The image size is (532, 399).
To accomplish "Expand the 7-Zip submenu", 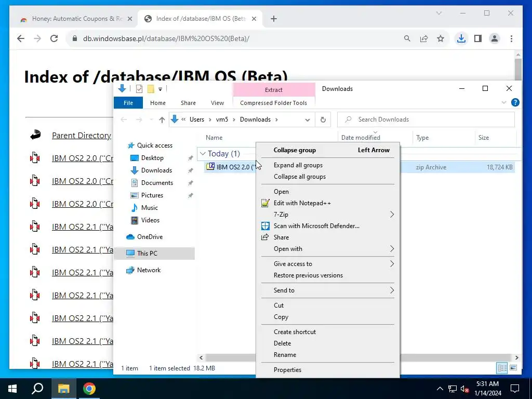I will tap(392, 215).
